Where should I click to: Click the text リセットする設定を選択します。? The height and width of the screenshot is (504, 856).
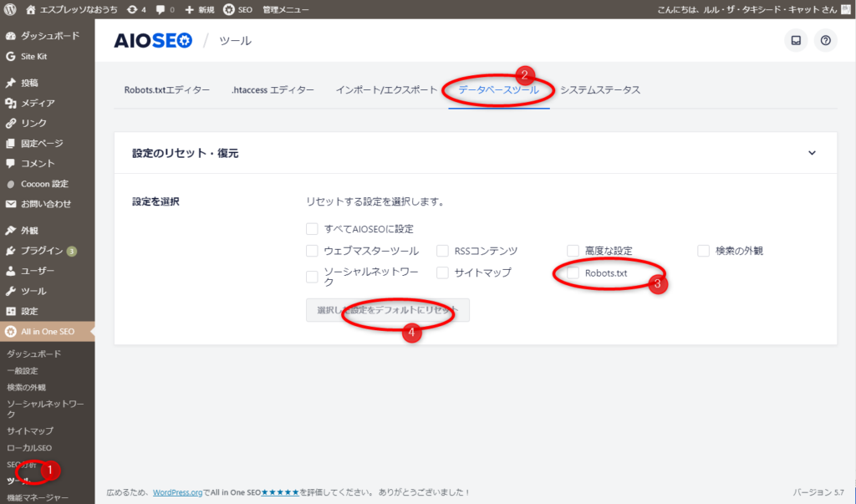[x=375, y=201]
